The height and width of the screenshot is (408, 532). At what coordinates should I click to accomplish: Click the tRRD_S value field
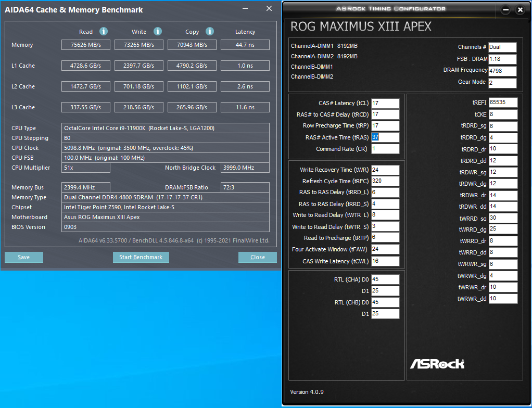pos(385,204)
